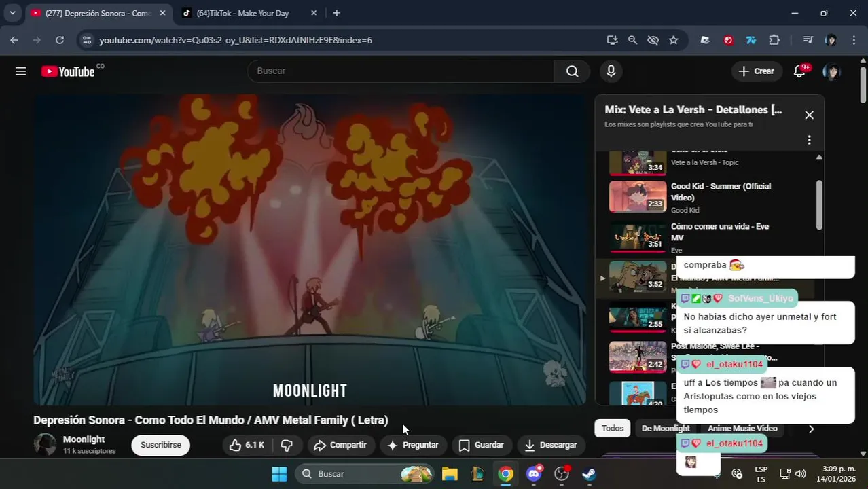Close the TikTok browser tab
This screenshot has height=489, width=868.
click(x=313, y=13)
